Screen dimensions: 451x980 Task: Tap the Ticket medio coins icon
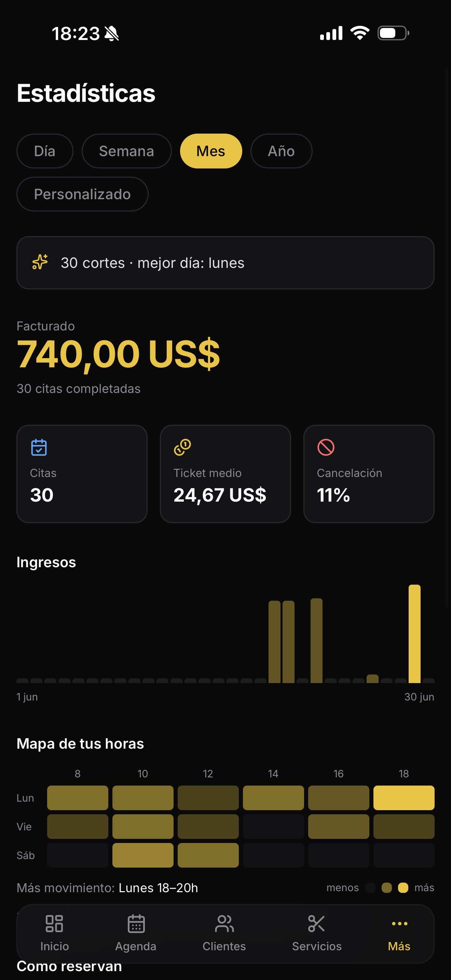click(x=182, y=447)
